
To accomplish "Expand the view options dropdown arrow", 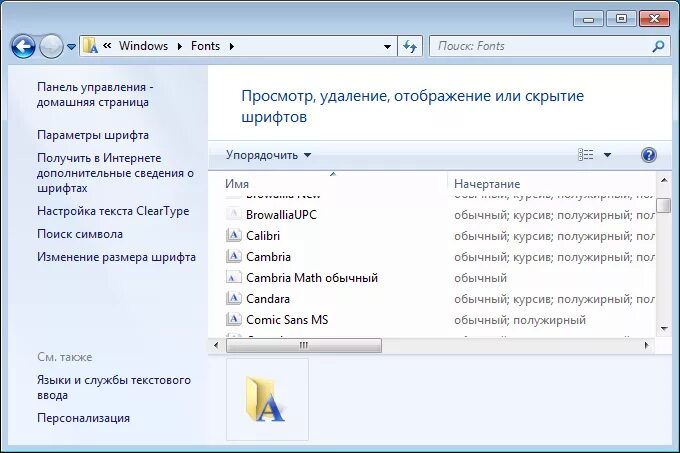I will click(607, 155).
